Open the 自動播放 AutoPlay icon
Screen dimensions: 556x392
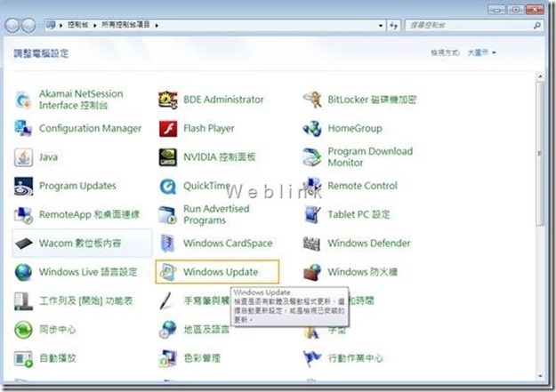click(24, 358)
